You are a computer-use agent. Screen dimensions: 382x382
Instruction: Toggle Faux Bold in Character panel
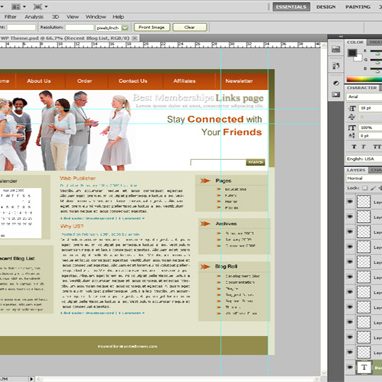click(354, 147)
